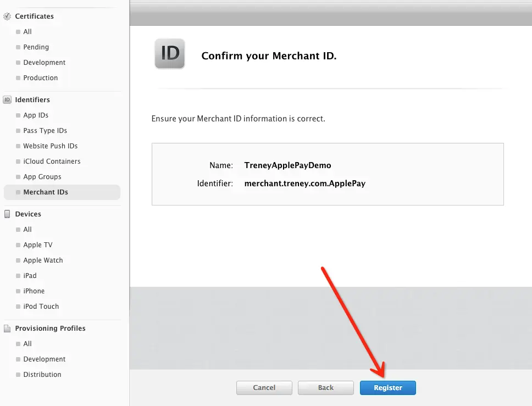
Task: Open Development under Certificates
Action: pos(44,63)
